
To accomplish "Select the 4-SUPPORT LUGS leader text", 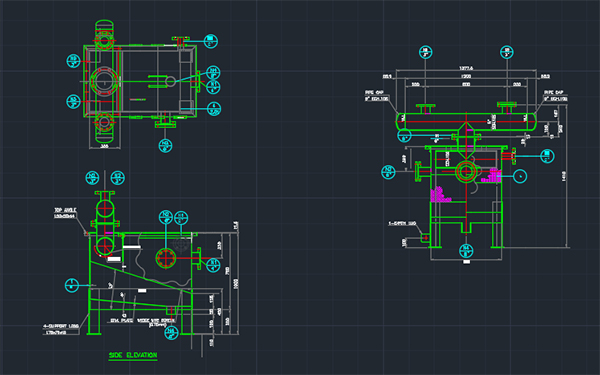I will coord(61,326).
